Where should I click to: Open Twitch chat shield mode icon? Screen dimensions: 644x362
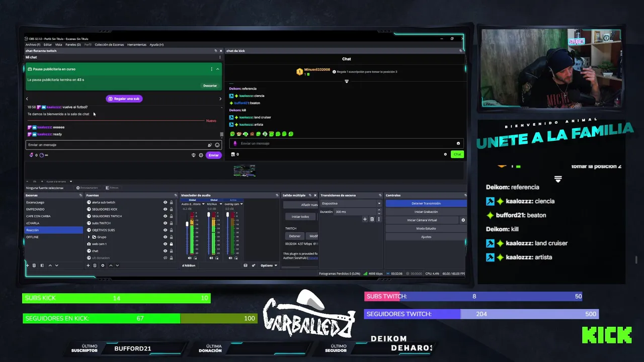point(194,155)
